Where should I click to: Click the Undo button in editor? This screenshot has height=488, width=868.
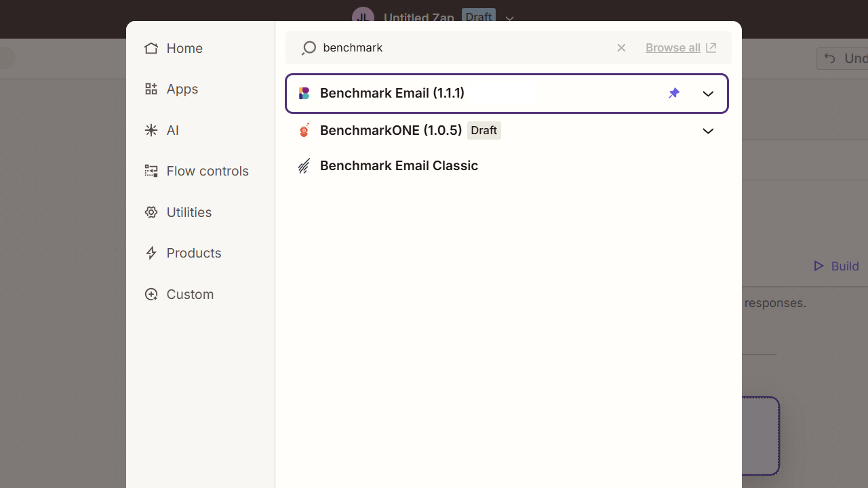pos(842,58)
